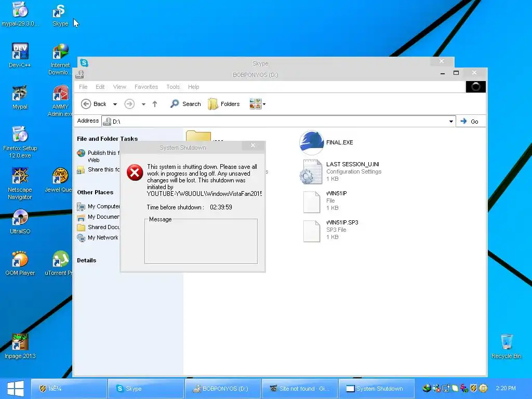Switch to BOBPONYOS (D:) taskbar button

point(222,389)
